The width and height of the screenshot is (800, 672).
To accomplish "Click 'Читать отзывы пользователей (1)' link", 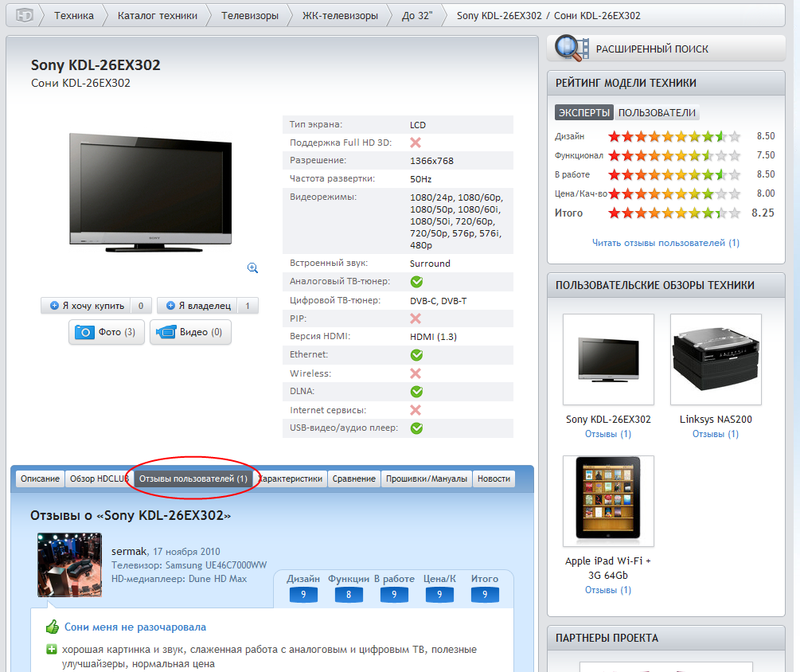I will coord(665,243).
